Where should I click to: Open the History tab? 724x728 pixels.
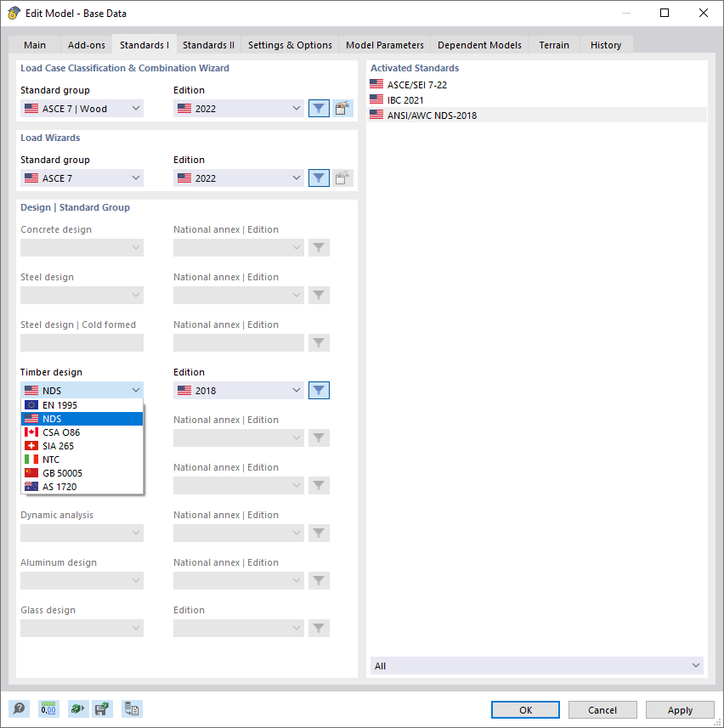[x=606, y=45]
